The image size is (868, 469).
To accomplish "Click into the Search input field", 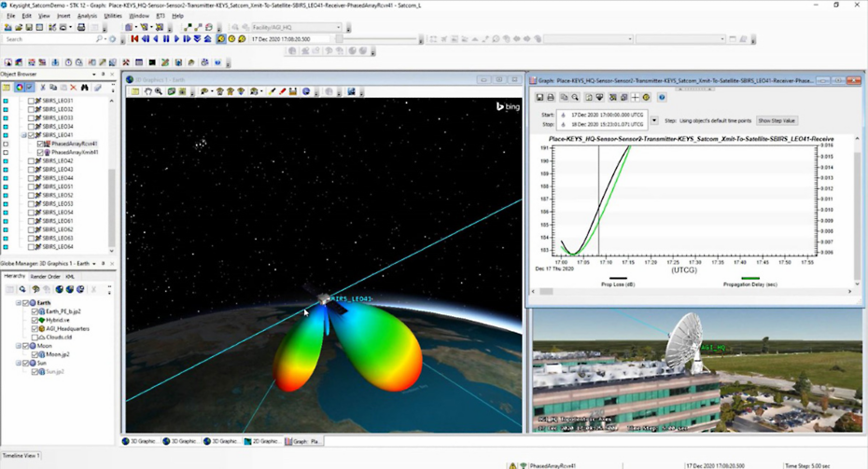I will click(x=49, y=39).
